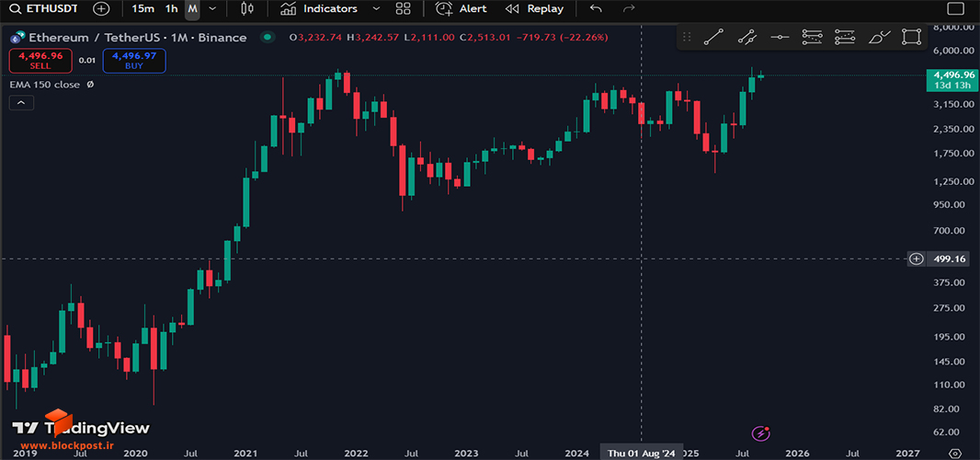The image size is (980, 460).
Task: Open the layout grid templates icon
Action: [404, 9]
